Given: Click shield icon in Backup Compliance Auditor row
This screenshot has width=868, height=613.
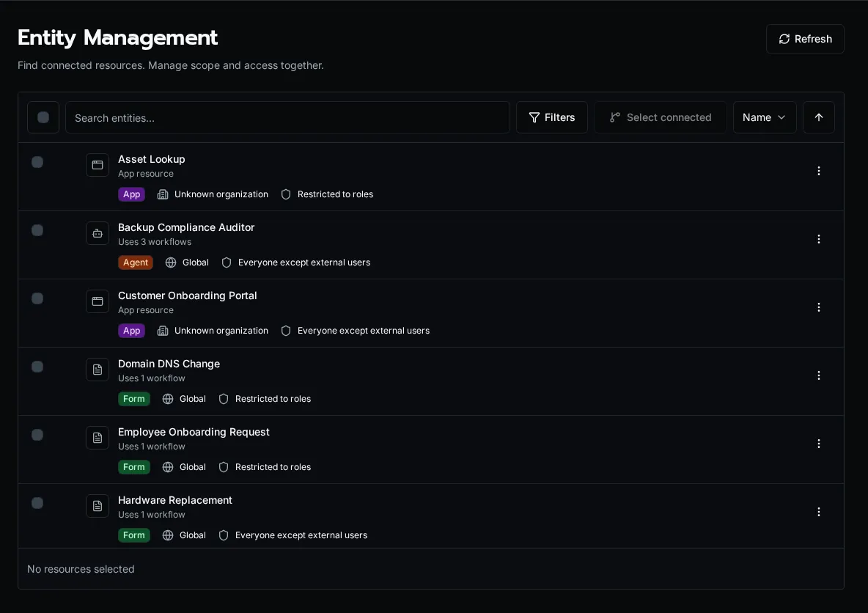Looking at the screenshot, I should (x=227, y=263).
